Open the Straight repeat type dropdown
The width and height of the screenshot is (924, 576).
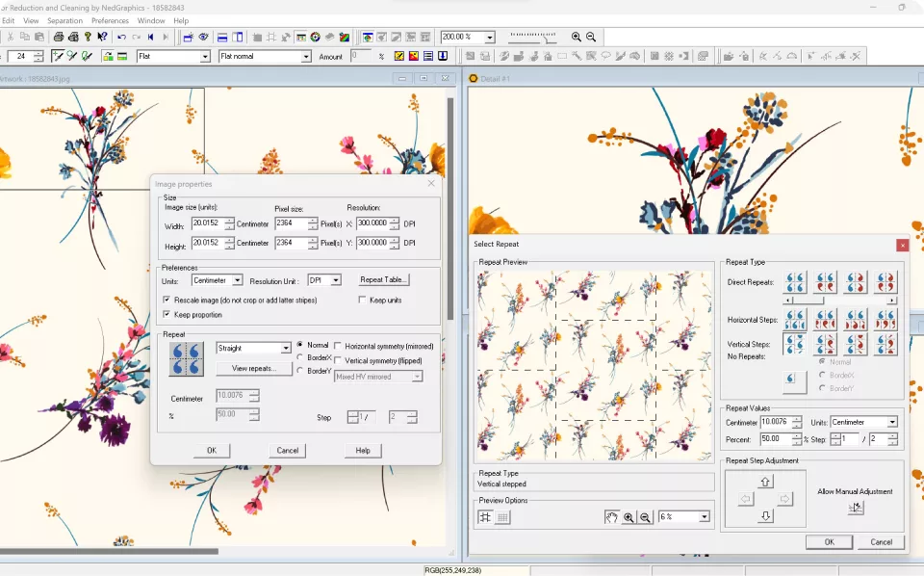285,348
